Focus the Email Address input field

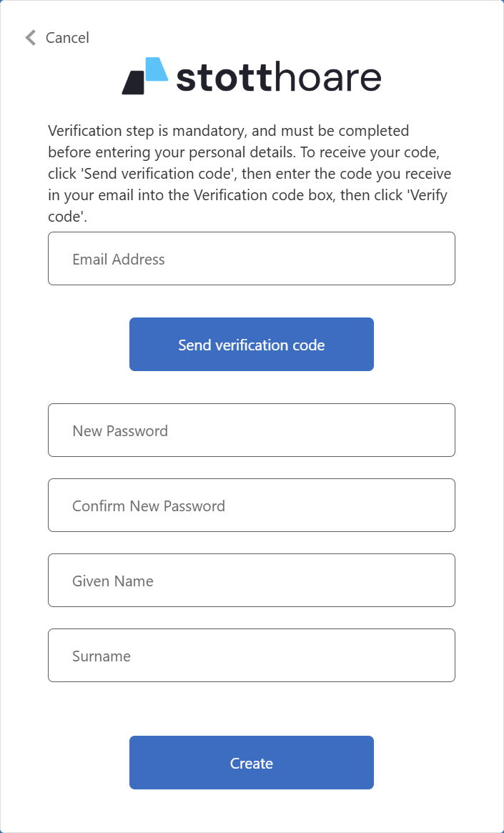(x=252, y=259)
